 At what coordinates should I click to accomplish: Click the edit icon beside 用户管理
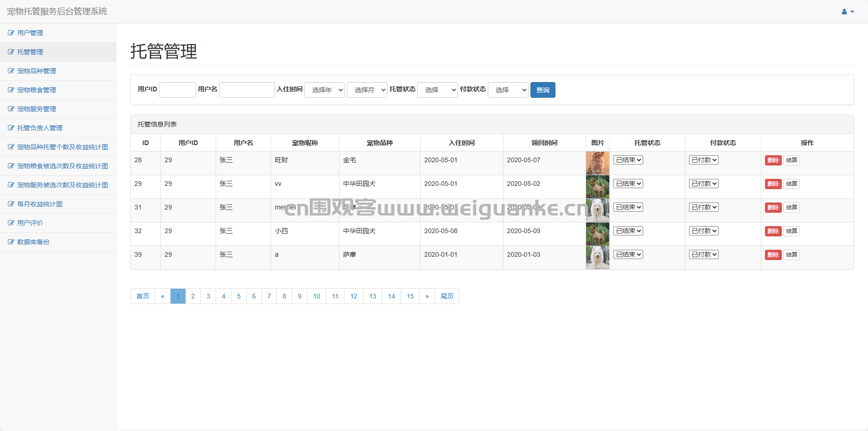pos(11,33)
